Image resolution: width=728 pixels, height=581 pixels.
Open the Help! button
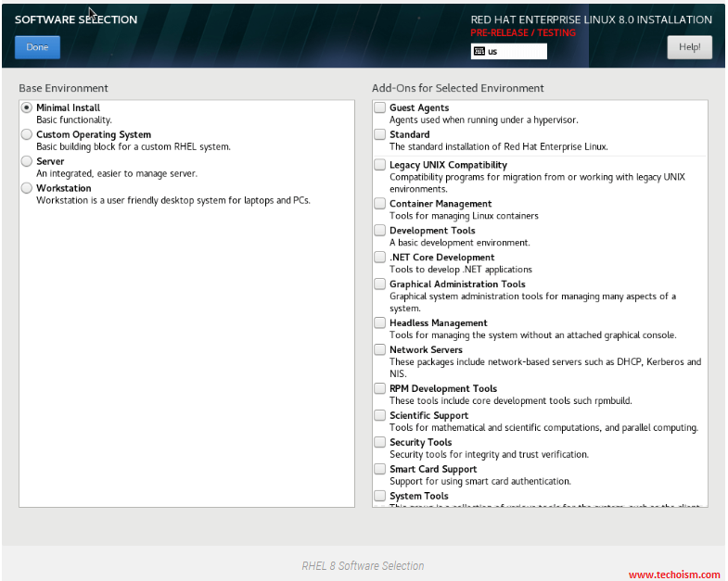(x=689, y=47)
